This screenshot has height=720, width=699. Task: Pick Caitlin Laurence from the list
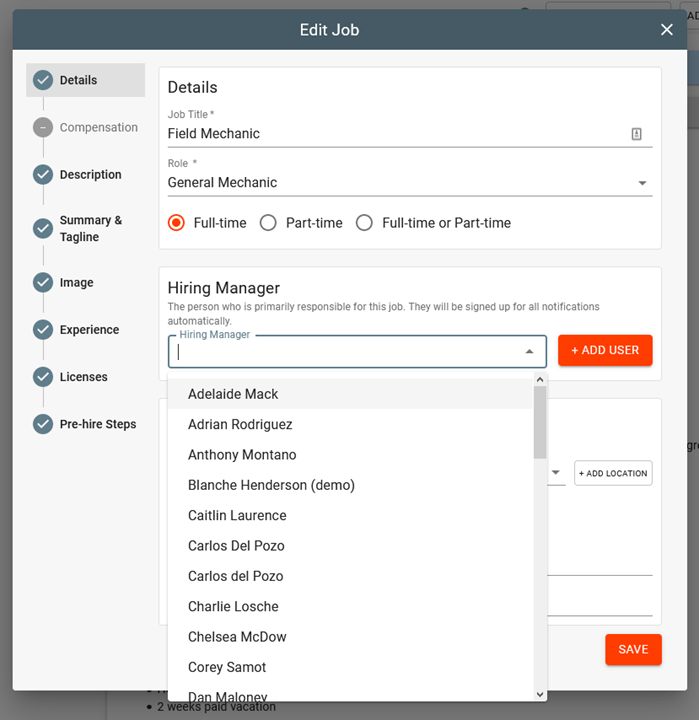[350, 515]
